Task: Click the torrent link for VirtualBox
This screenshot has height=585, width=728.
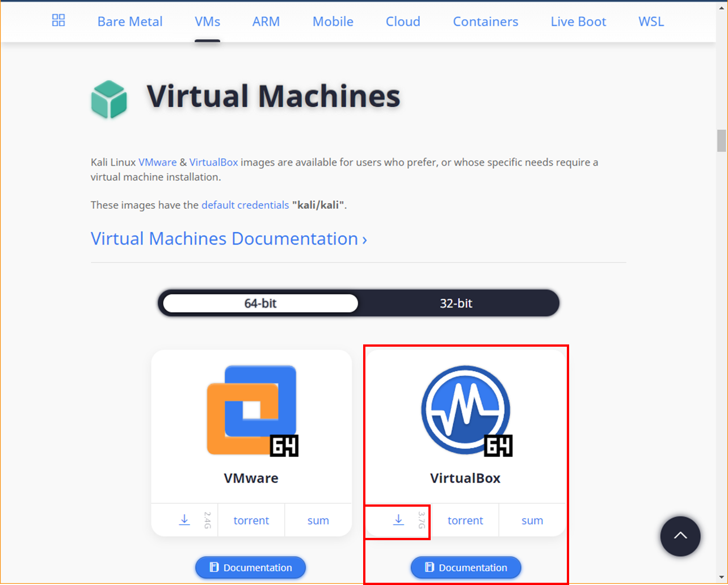Action: click(465, 520)
